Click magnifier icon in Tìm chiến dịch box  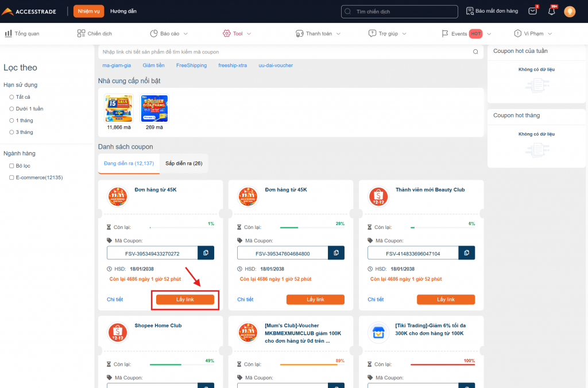coord(347,11)
